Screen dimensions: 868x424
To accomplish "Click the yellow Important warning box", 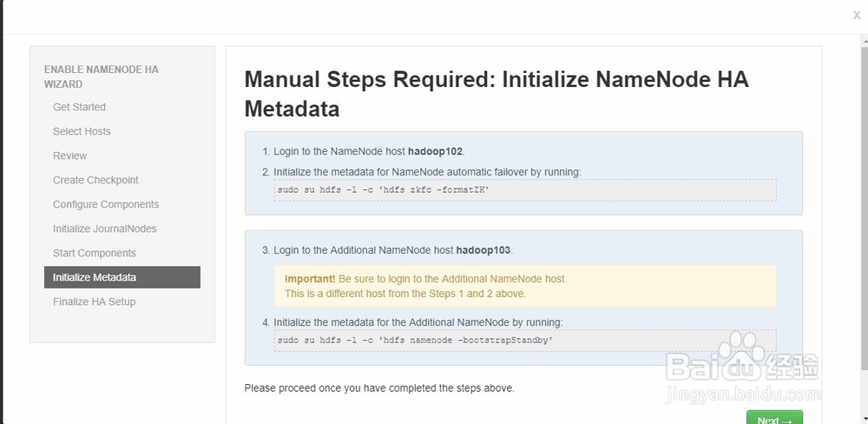I will (x=524, y=286).
